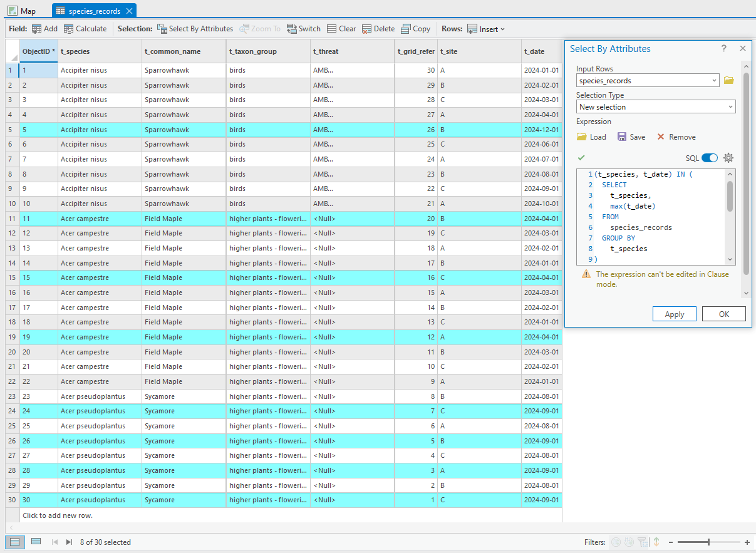
Task: Verify the SQL expression with green checkmark
Action: tap(581, 158)
